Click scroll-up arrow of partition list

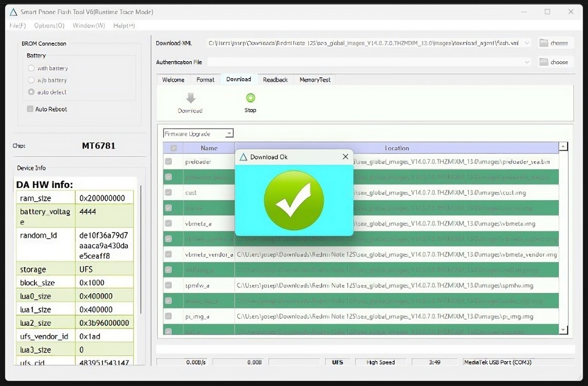point(563,147)
